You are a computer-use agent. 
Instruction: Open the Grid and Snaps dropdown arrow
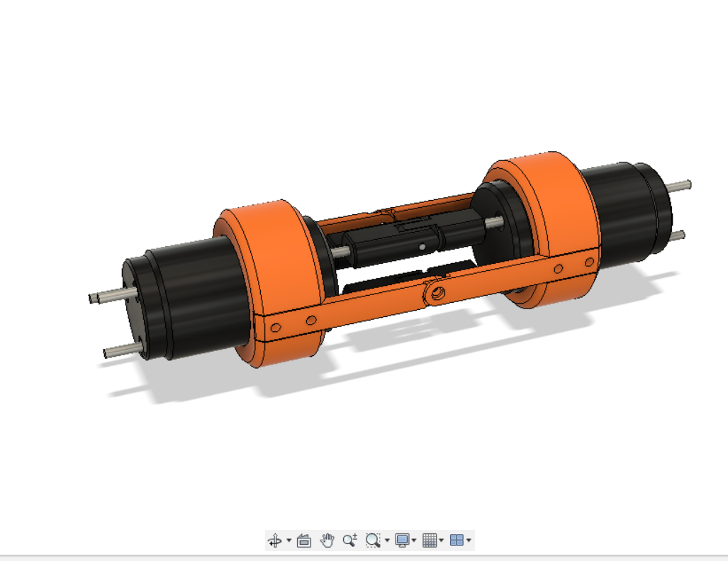[442, 540]
